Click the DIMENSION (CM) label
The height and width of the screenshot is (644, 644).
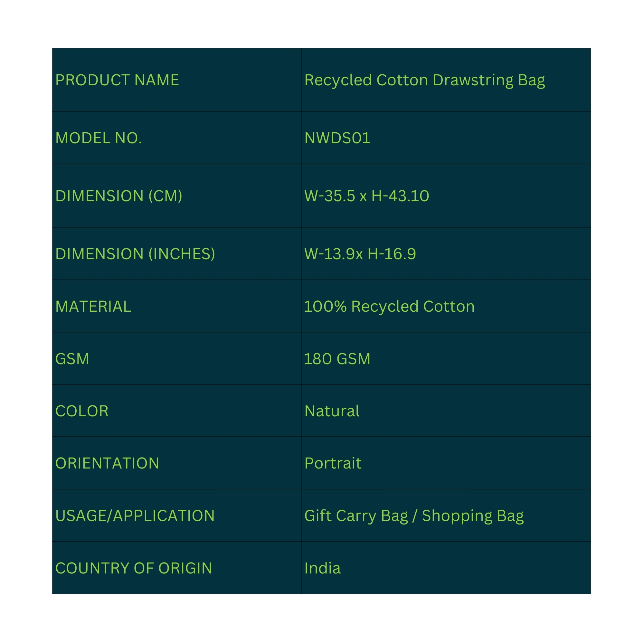[119, 196]
